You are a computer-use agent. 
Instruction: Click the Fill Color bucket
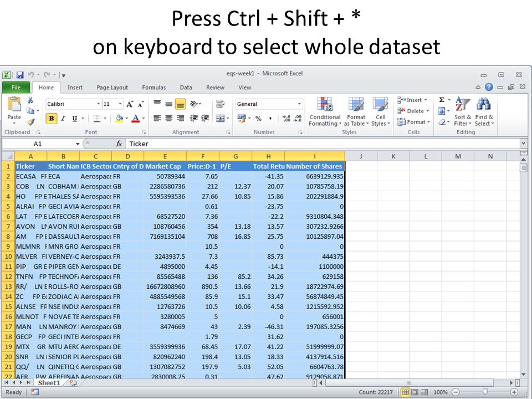[x=119, y=119]
